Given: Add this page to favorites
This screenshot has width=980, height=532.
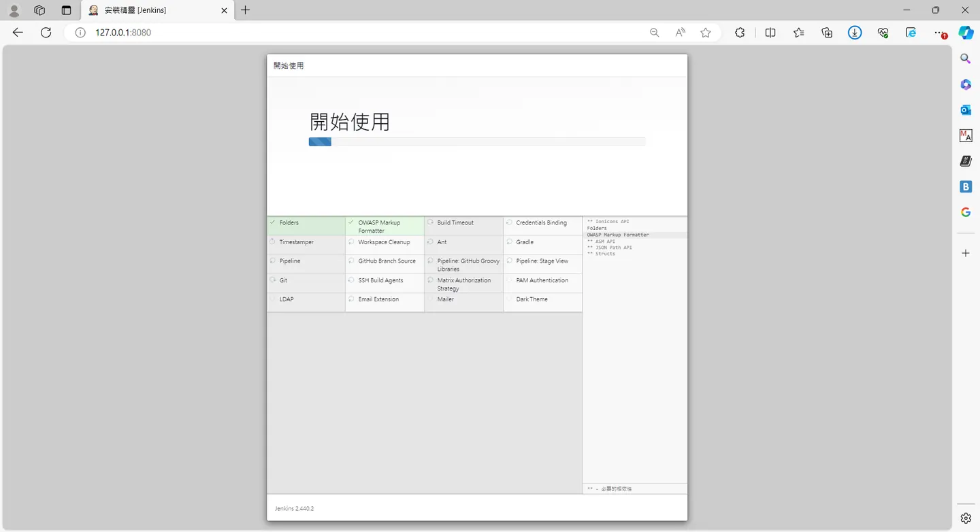Looking at the screenshot, I should [706, 32].
